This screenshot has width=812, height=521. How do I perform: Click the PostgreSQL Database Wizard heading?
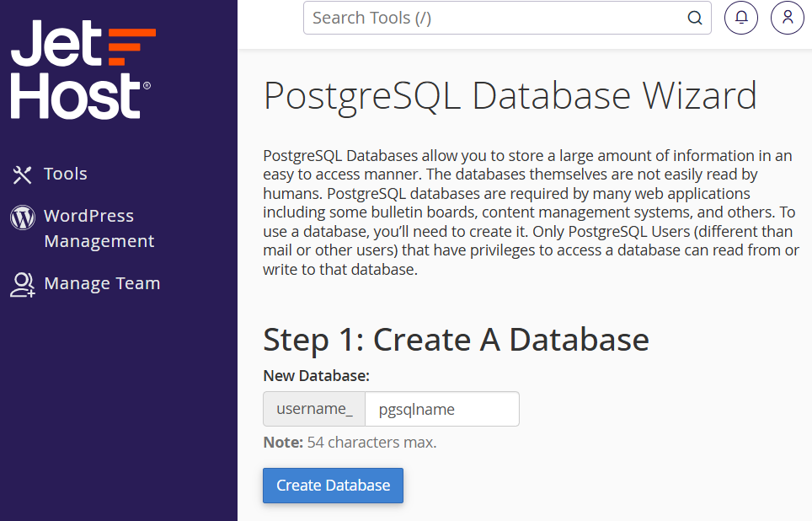tap(510, 96)
